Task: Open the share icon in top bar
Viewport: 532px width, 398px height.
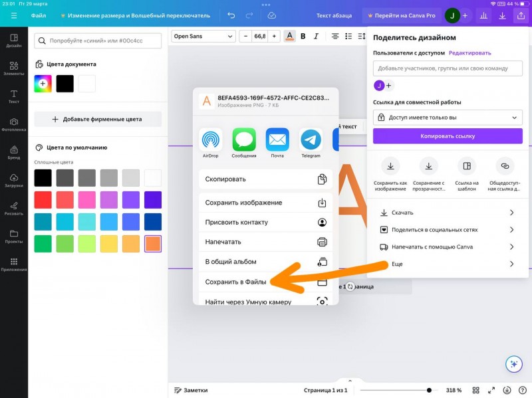Action: pos(521,15)
